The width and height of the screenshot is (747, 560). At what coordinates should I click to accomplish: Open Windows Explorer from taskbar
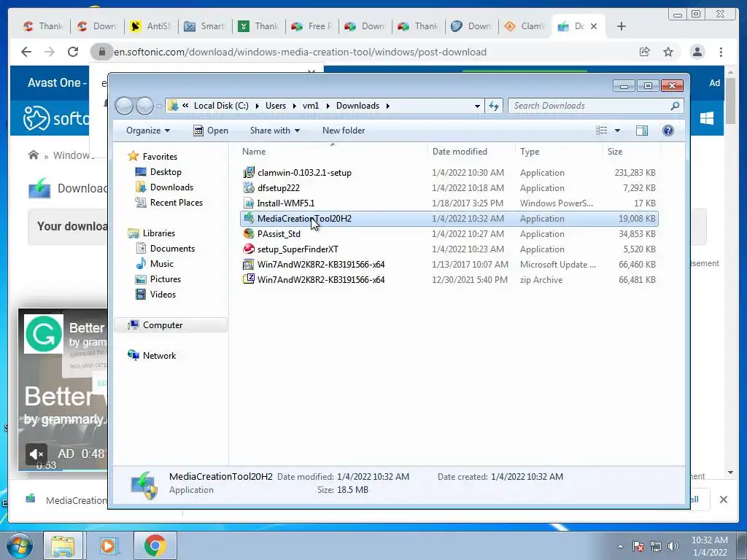[63, 545]
